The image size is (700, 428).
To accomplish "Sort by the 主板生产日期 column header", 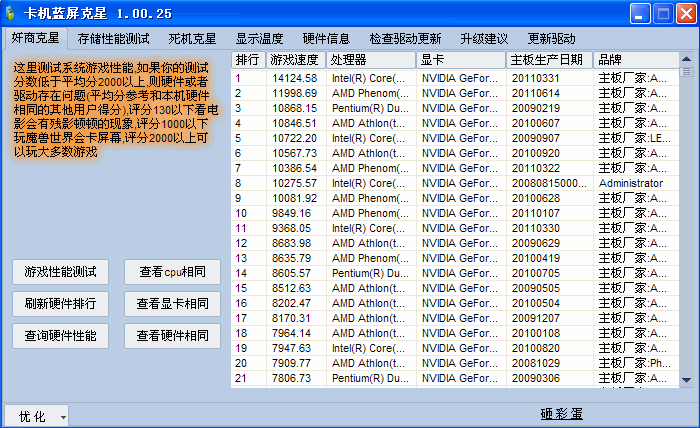I will click(x=550, y=60).
